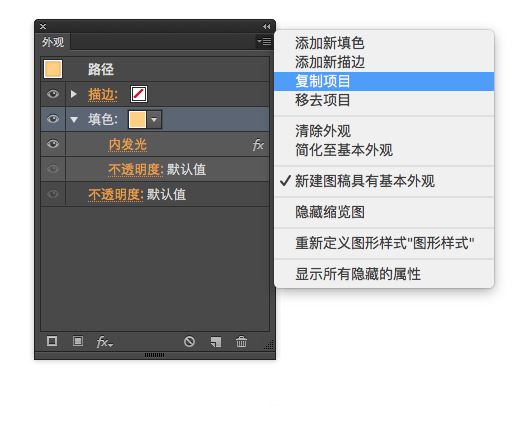Click the 填色 label in selected row
528x423 pixels.
103,119
